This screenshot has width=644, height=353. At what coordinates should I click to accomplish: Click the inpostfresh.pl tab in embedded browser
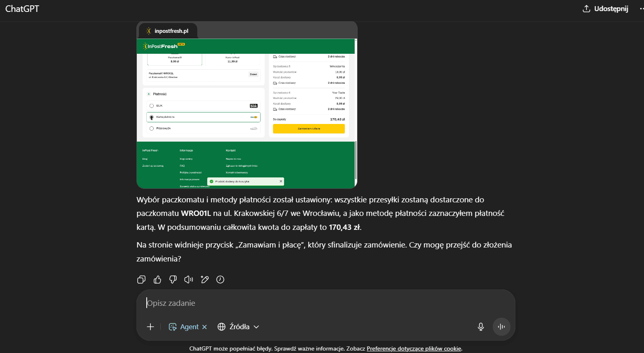click(168, 31)
